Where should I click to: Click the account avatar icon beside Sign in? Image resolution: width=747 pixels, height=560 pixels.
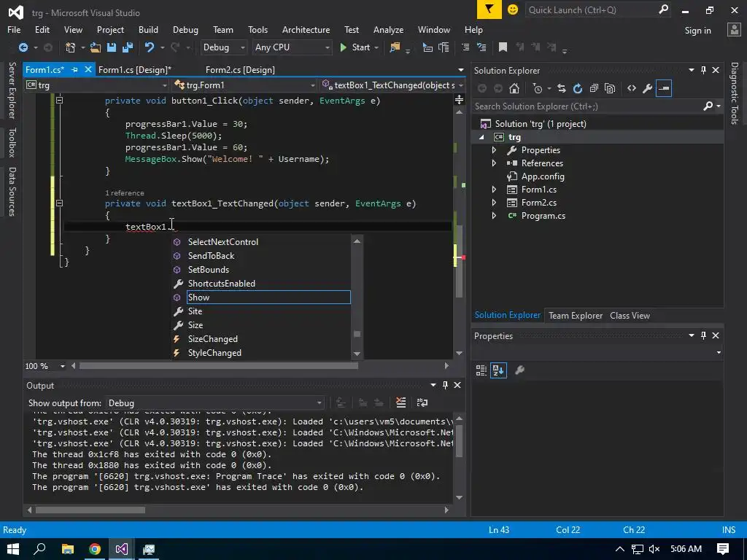(734, 29)
